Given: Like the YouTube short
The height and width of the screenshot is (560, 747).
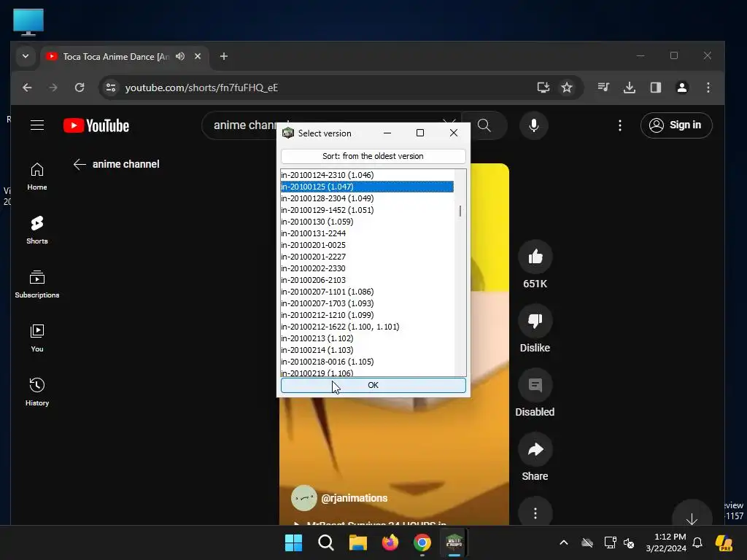Looking at the screenshot, I should click(x=535, y=257).
